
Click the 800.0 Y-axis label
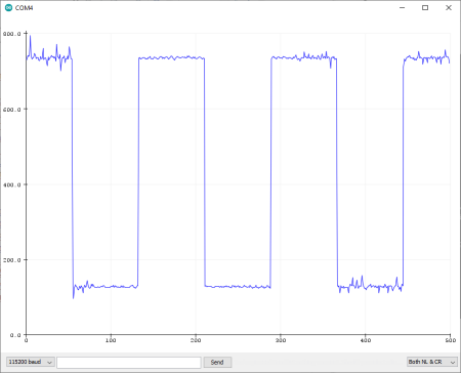12,34
